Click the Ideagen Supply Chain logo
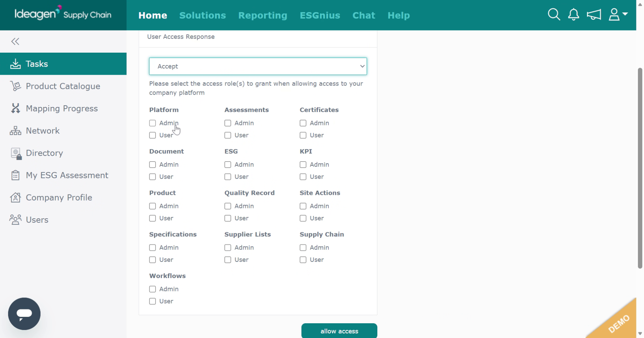The image size is (644, 338). (x=63, y=13)
